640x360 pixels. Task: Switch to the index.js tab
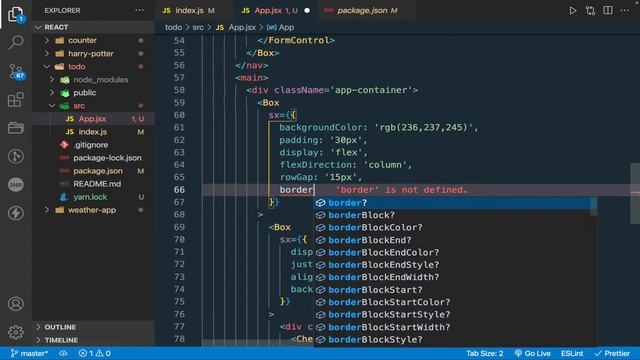pyautogui.click(x=188, y=11)
